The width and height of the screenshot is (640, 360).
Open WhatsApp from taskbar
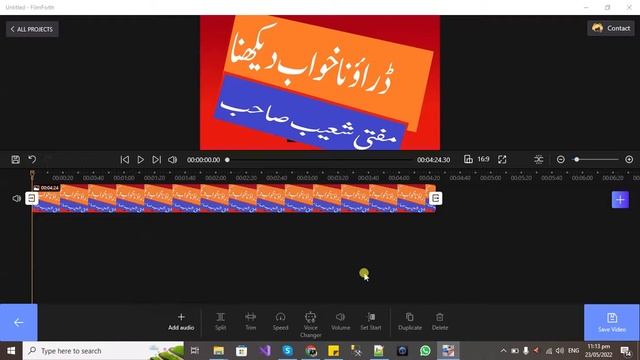tap(425, 351)
